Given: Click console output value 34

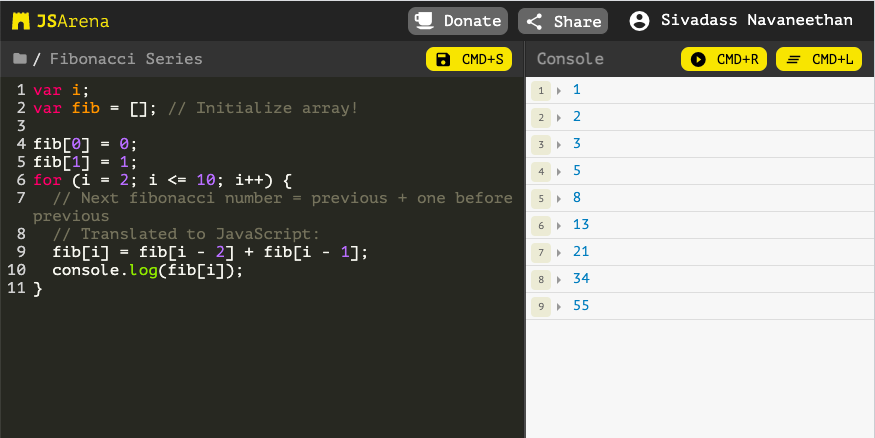Looking at the screenshot, I should (x=581, y=278).
